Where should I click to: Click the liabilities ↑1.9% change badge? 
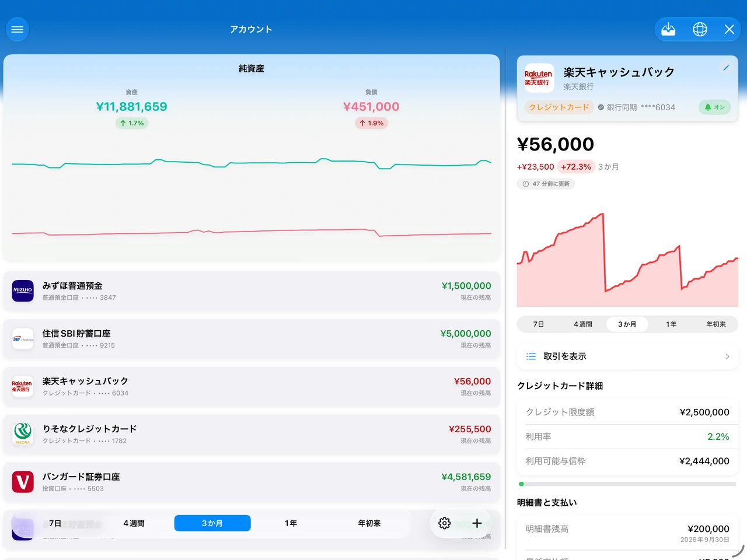coord(372,123)
